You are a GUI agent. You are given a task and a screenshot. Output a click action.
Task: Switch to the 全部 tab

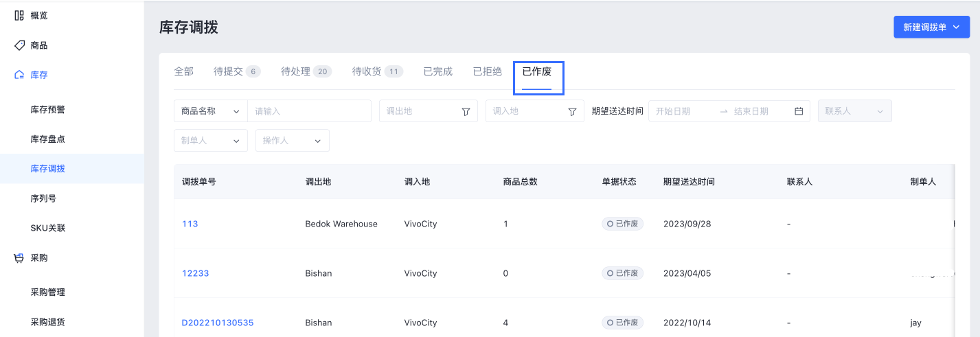click(184, 71)
